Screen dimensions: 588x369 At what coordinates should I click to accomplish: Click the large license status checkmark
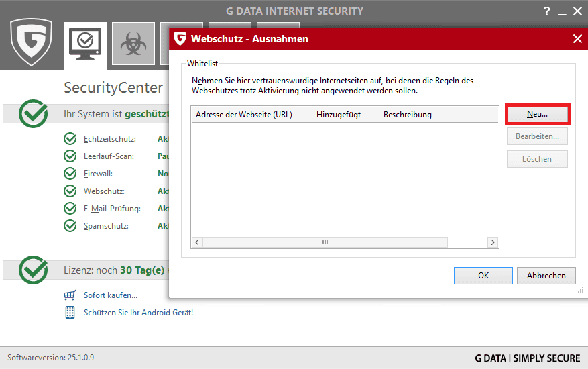[33, 270]
